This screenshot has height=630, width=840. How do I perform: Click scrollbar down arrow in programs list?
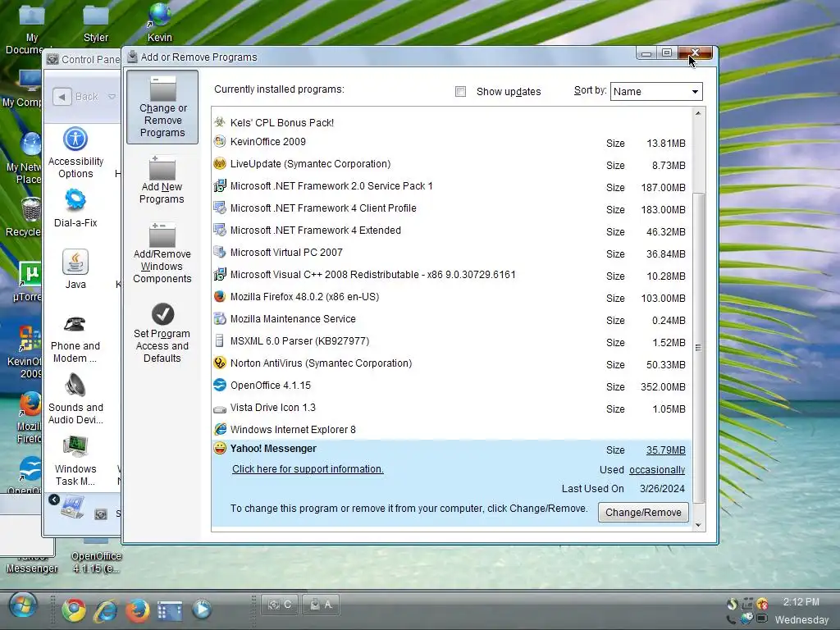(x=698, y=525)
